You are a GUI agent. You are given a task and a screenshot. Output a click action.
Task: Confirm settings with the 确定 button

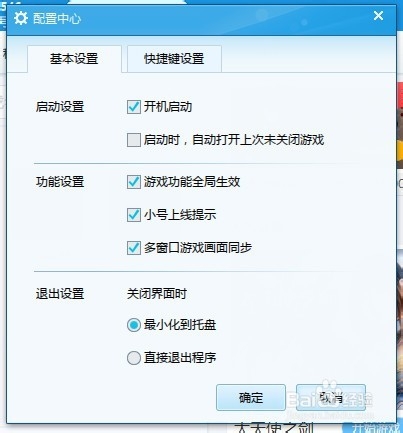(x=251, y=397)
